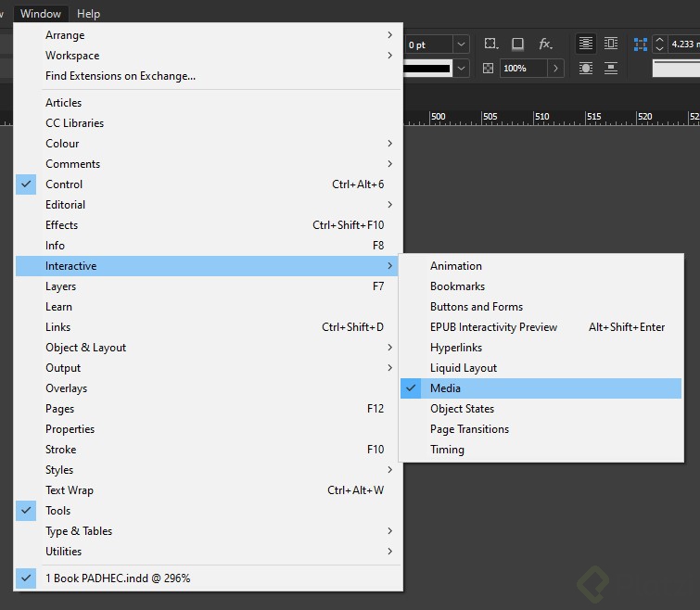Open the Pages panel entry

click(x=209, y=408)
